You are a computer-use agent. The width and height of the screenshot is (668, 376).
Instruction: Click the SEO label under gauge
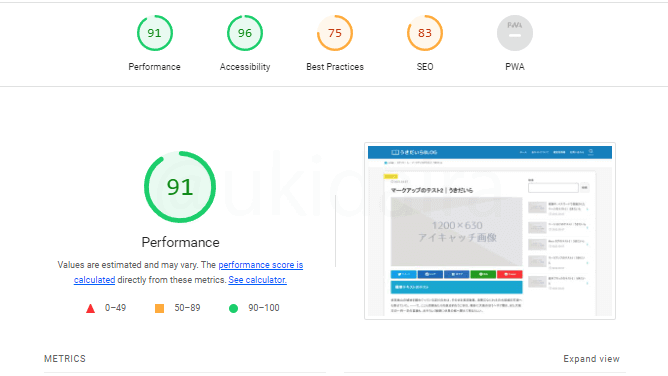coord(425,67)
